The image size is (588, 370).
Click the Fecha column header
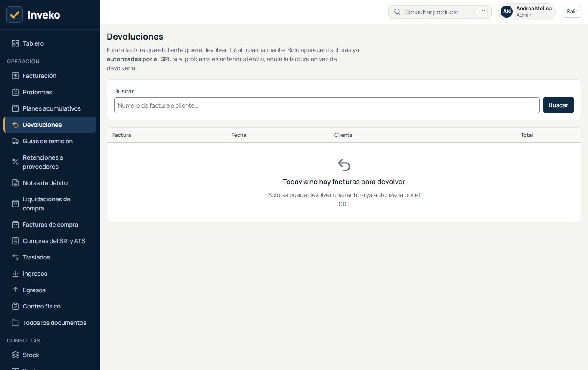pyautogui.click(x=239, y=135)
